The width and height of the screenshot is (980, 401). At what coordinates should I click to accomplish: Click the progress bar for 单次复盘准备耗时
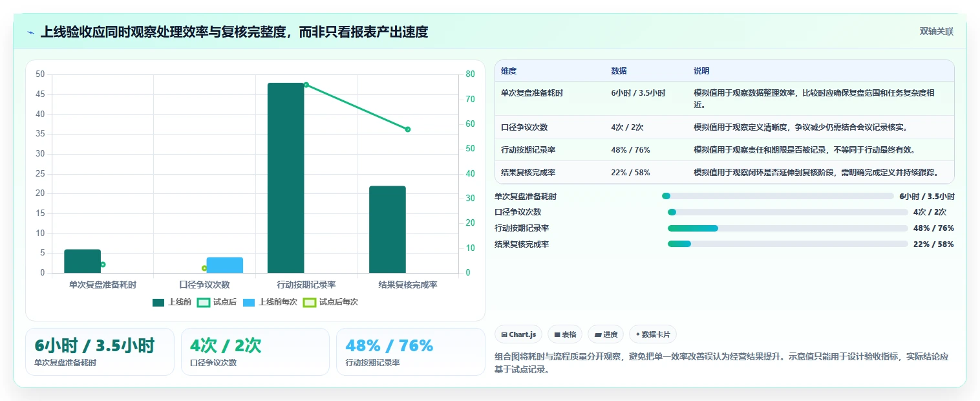point(778,196)
